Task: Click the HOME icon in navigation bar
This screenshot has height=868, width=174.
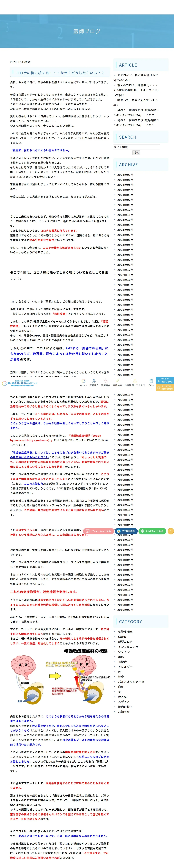Action: pyautogui.click(x=84, y=381)
